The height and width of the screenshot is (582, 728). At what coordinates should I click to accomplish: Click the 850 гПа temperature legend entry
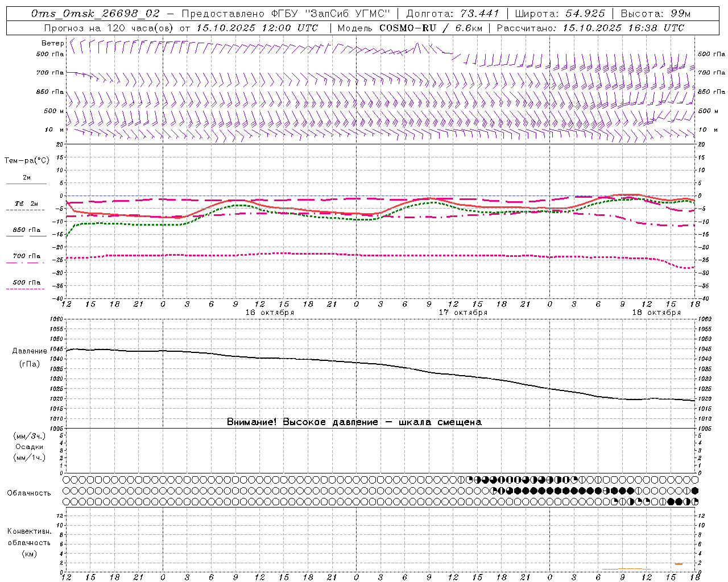[27, 230]
